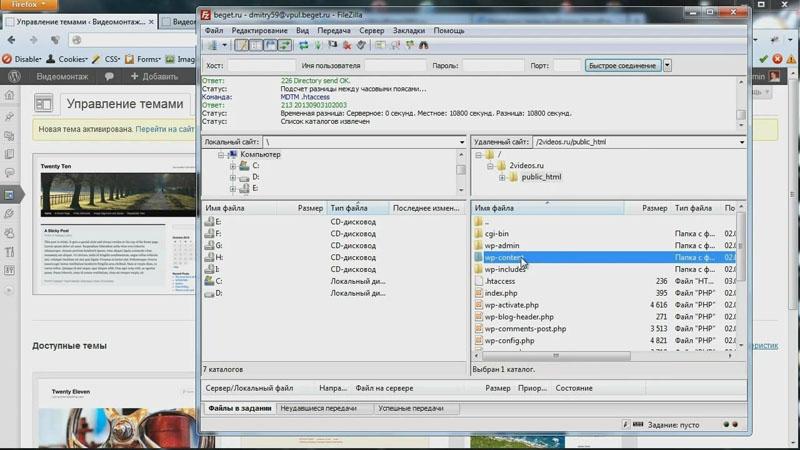
Task: Toggle the transfer queue display
Action: point(284,45)
